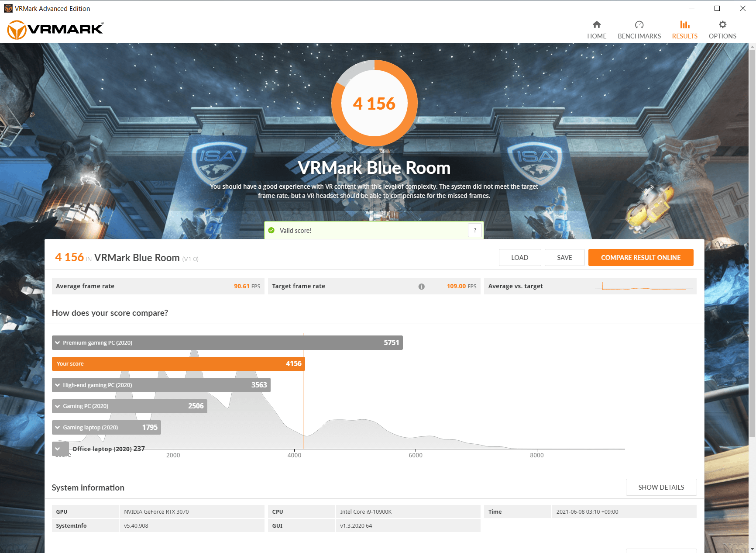Open the HOME tab
Screen dimensions: 756x553
tap(597, 30)
